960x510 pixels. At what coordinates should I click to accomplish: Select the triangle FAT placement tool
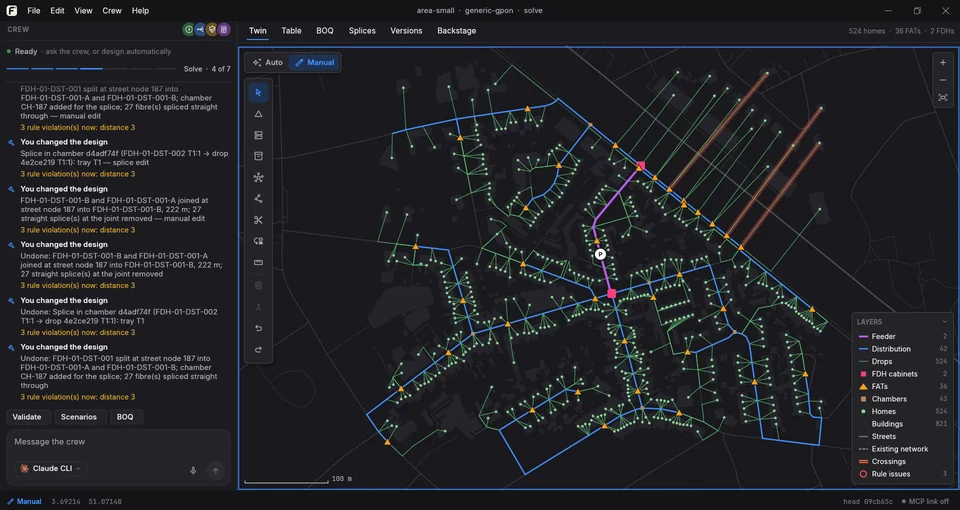pos(258,114)
